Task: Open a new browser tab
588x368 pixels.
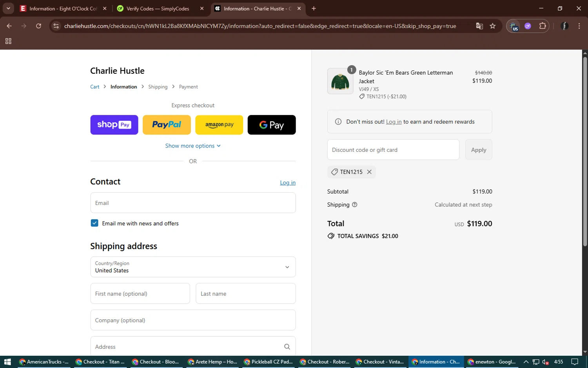Action: (314, 8)
